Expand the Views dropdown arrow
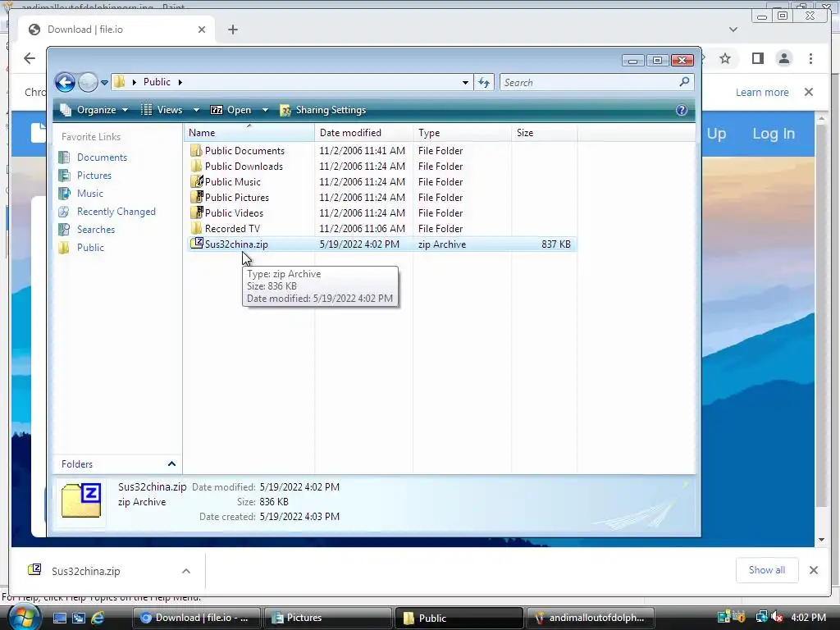This screenshot has width=840, height=630. [x=196, y=110]
